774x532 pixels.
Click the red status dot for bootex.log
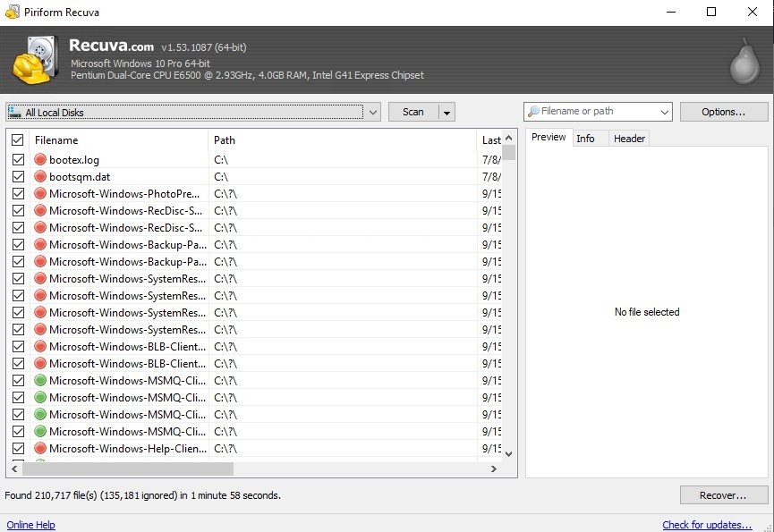[x=40, y=160]
